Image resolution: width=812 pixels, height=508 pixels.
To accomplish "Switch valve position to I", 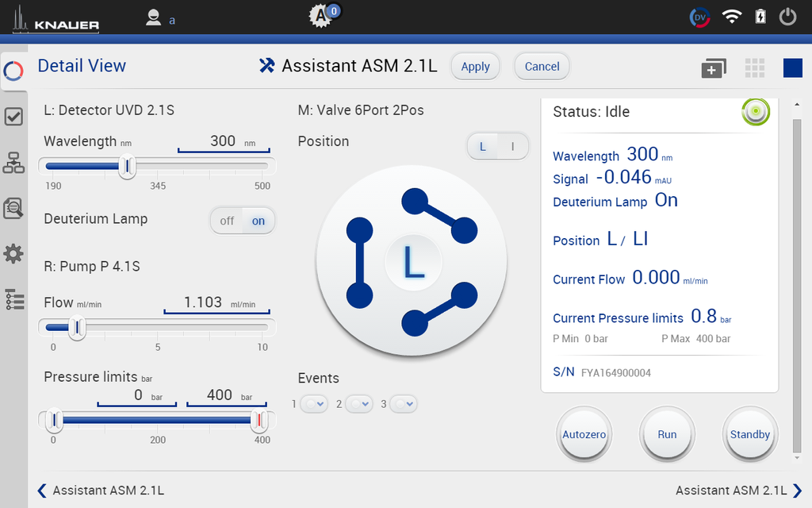I will [512, 146].
